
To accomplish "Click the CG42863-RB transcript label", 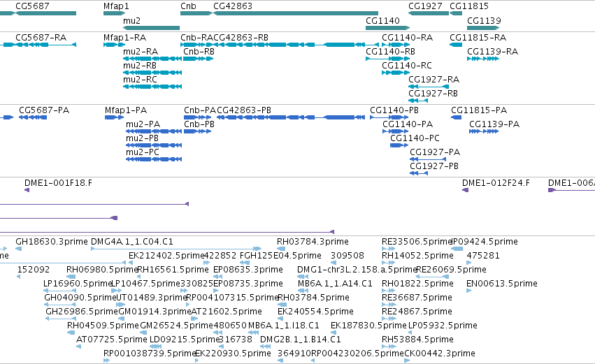I will point(241,38).
